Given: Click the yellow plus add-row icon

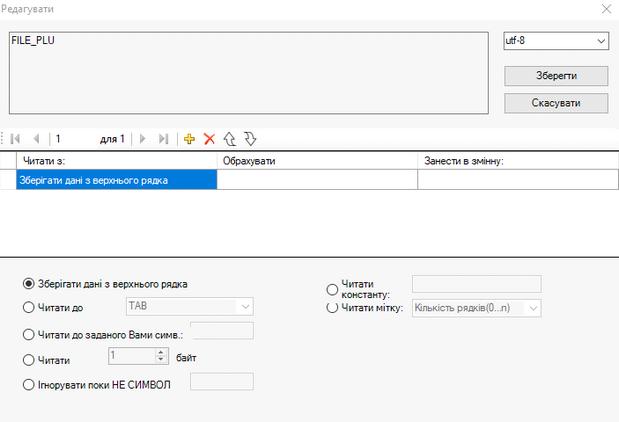Looking at the screenshot, I should point(190,139).
